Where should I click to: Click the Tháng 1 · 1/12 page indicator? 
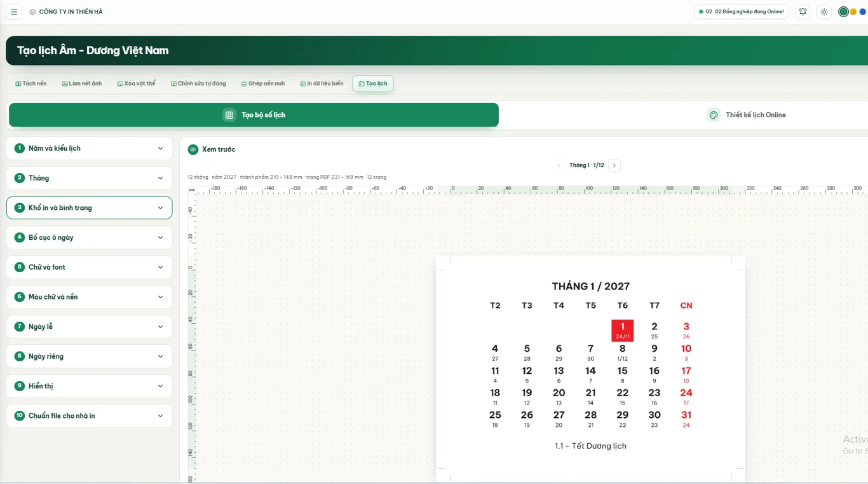click(x=587, y=165)
